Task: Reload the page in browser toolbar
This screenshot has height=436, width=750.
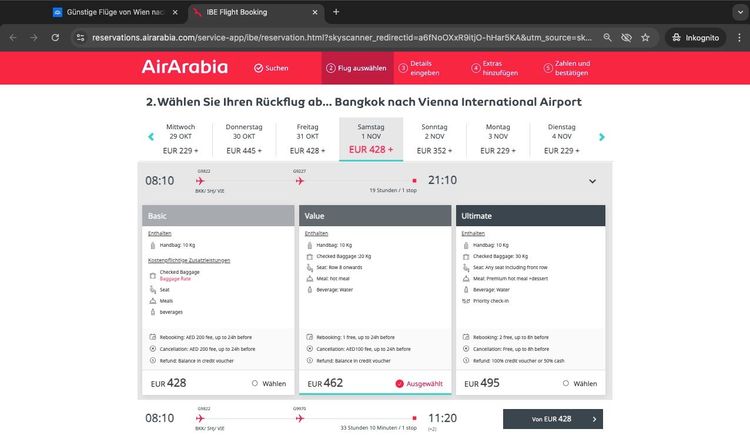Action: pyautogui.click(x=56, y=37)
